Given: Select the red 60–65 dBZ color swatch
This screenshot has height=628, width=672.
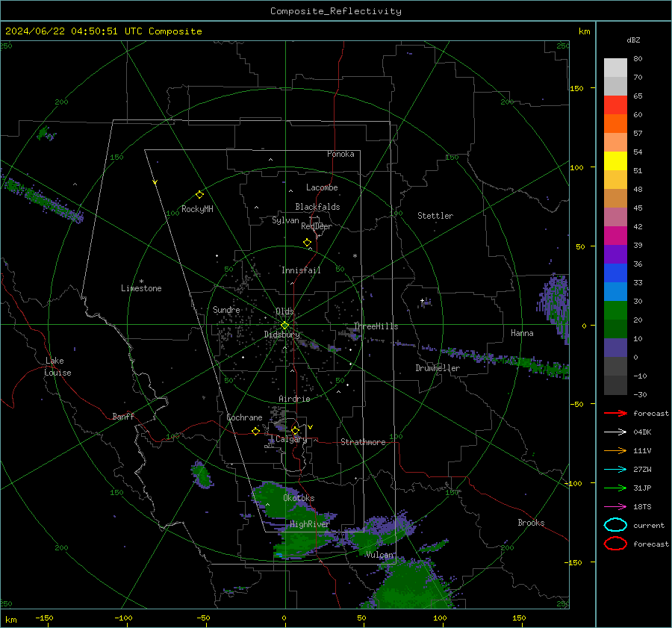Looking at the screenshot, I should pos(615,105).
